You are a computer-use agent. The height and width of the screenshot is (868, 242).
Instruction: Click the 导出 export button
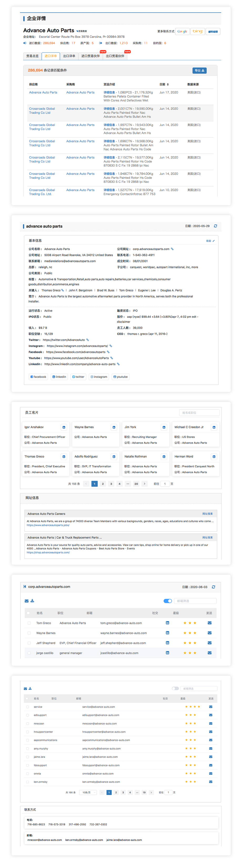click(x=199, y=70)
